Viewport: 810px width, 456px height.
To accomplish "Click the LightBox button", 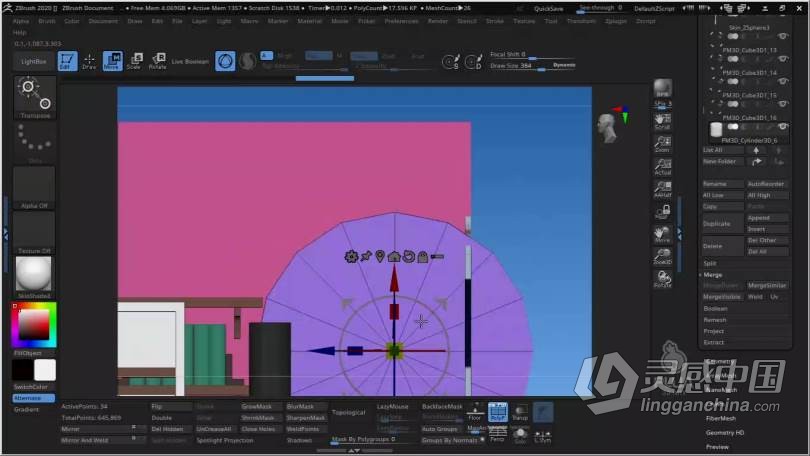I will pos(34,61).
